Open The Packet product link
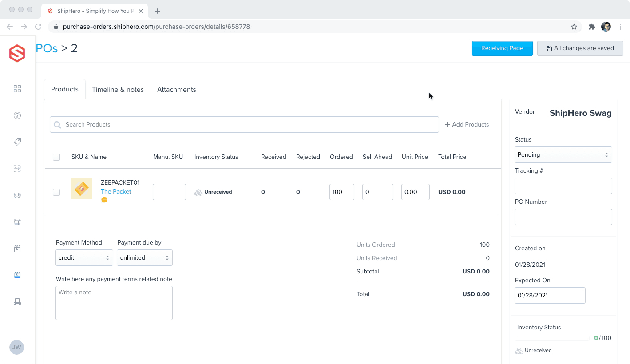630x364 pixels. 116,192
